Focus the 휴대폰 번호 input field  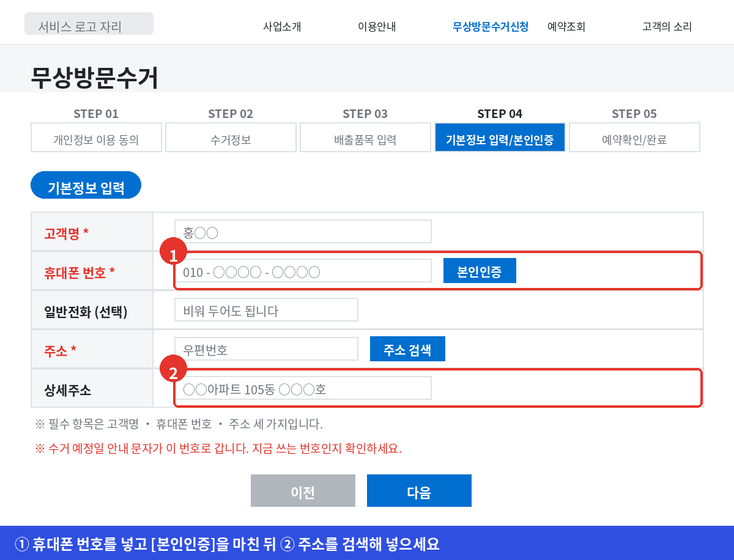point(303,271)
